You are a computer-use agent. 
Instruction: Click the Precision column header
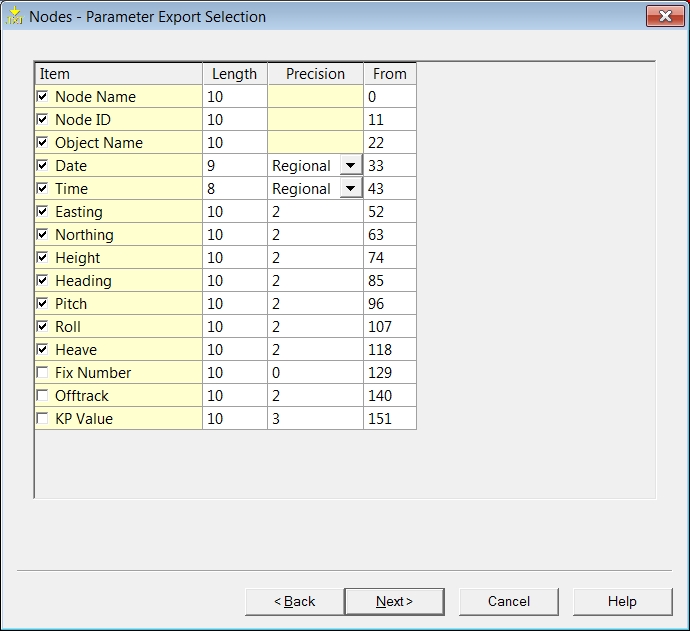315,74
